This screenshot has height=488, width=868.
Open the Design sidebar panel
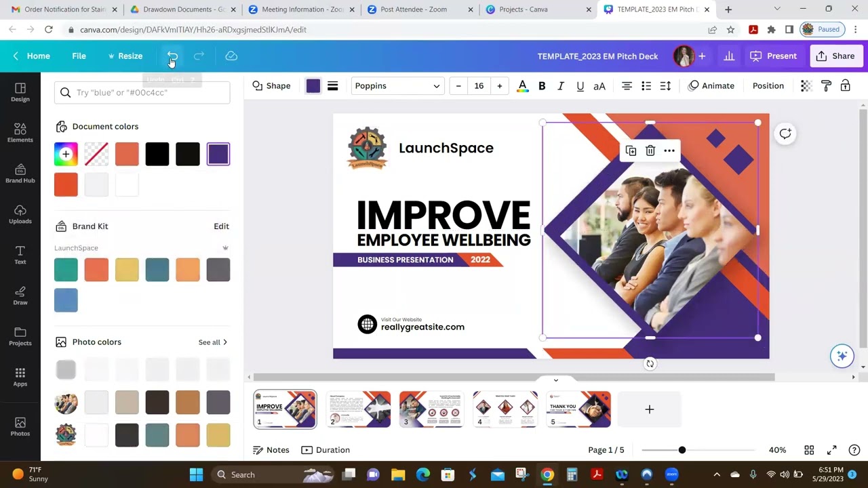coord(20,92)
